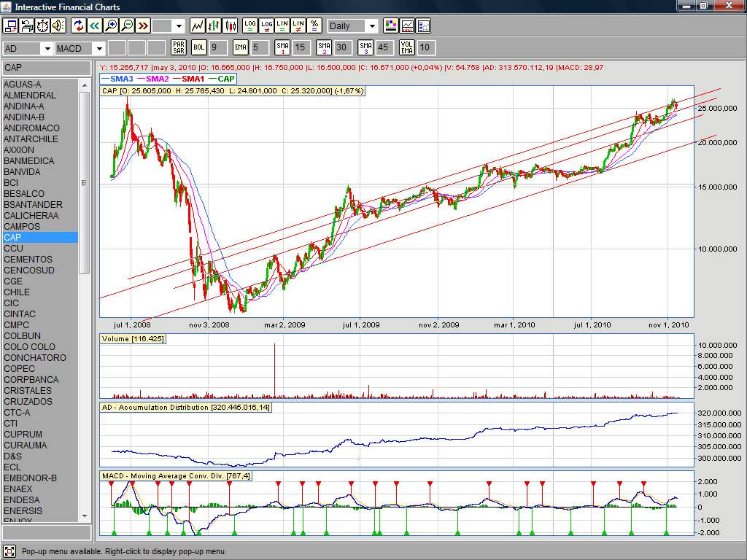Image resolution: width=747 pixels, height=560 pixels.
Task: Switch to the candlestick chart style
Action: click(231, 26)
